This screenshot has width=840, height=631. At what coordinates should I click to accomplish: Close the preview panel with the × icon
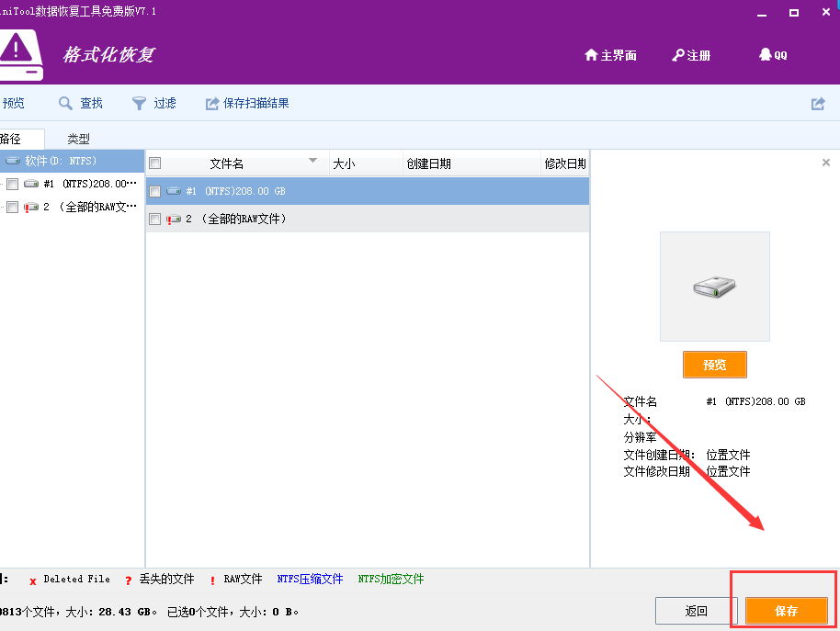[x=825, y=162]
